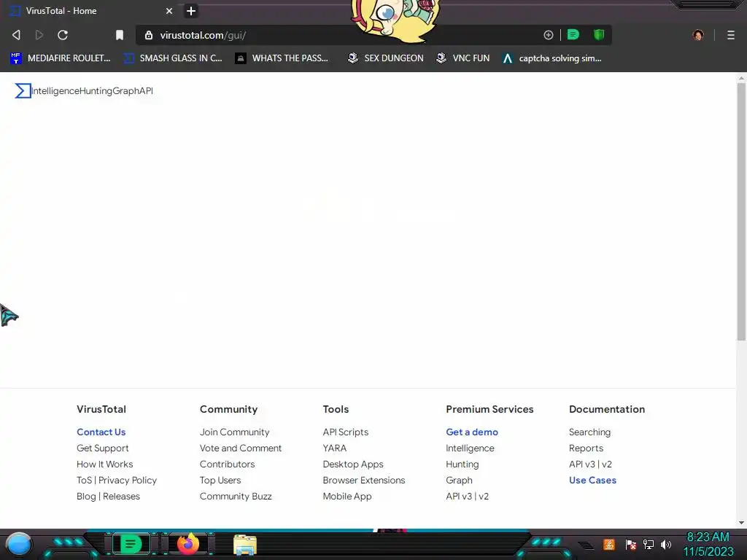Open Reports documentation link
Viewport: 747px width, 560px height.
click(x=586, y=448)
